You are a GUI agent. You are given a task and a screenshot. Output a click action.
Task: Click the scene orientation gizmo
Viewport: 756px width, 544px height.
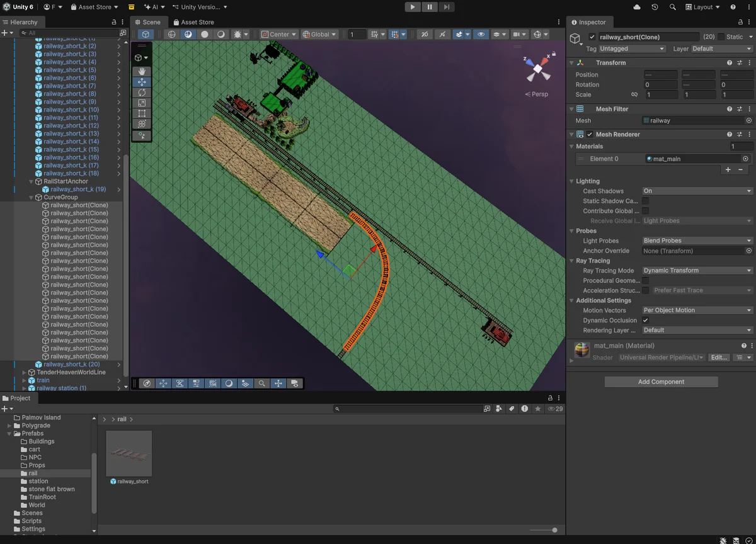click(537, 68)
